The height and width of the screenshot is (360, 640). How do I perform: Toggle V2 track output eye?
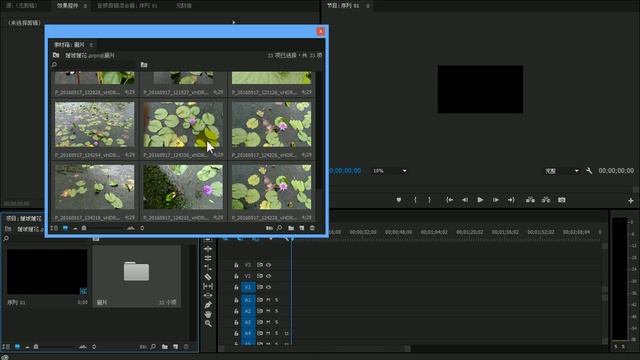click(x=269, y=276)
